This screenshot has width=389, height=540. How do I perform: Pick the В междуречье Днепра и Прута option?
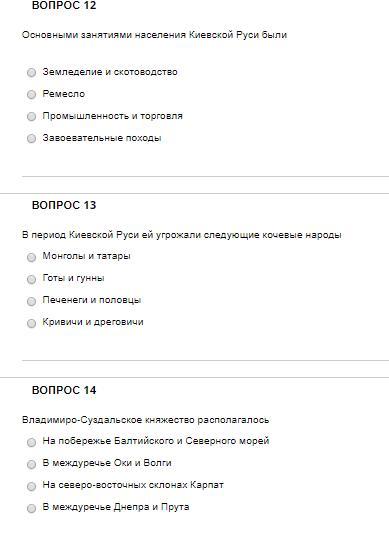coord(31,509)
